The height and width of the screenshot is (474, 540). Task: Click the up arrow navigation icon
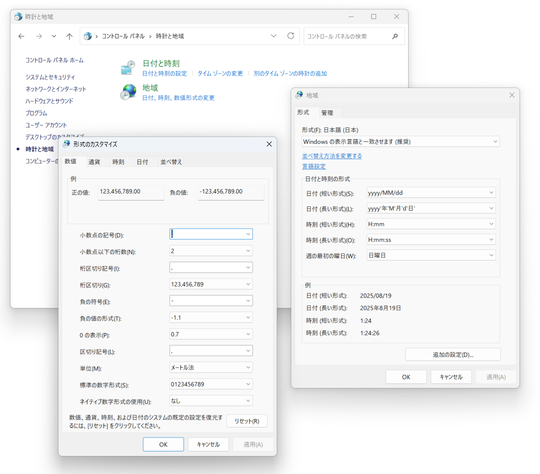tap(69, 36)
